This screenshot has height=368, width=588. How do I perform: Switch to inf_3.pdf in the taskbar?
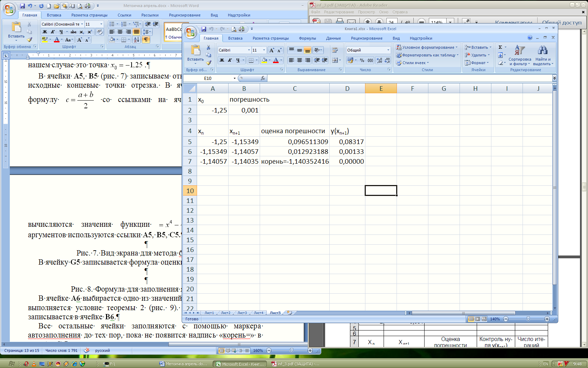point(296,364)
